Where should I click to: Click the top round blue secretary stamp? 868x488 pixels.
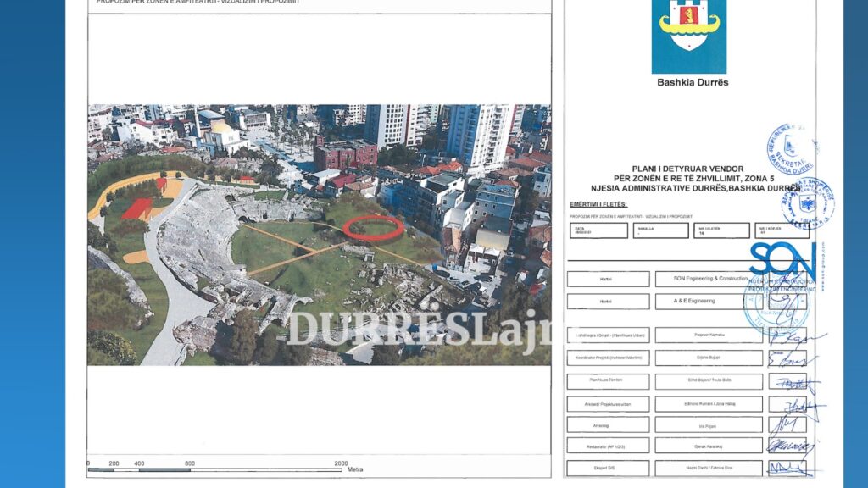[790, 152]
